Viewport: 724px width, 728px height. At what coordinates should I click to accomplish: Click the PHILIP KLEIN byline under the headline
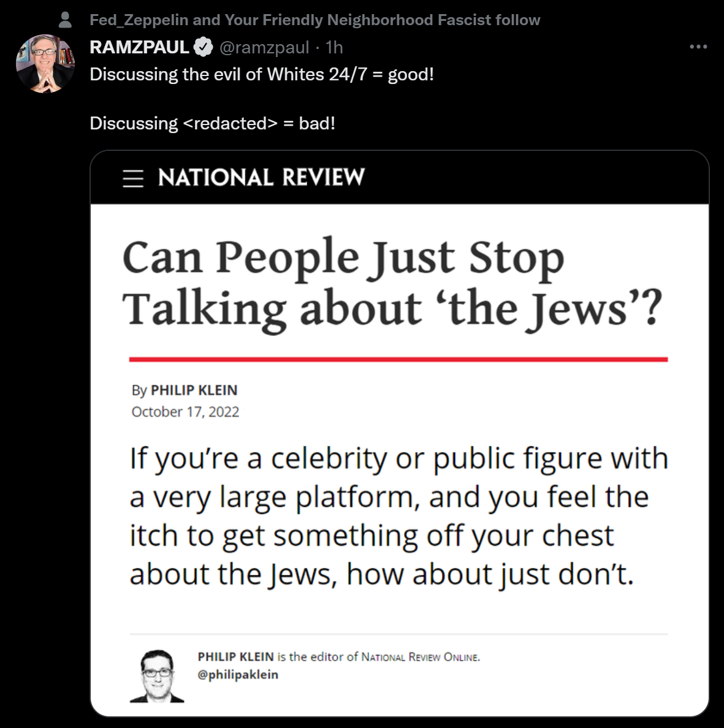pos(194,390)
